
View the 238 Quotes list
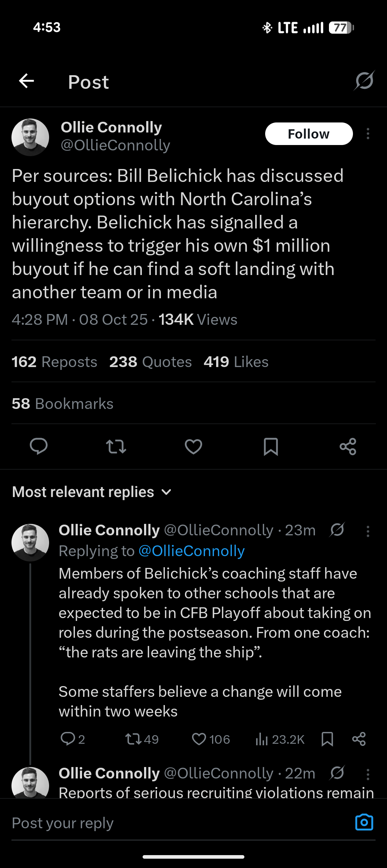pyautogui.click(x=150, y=362)
